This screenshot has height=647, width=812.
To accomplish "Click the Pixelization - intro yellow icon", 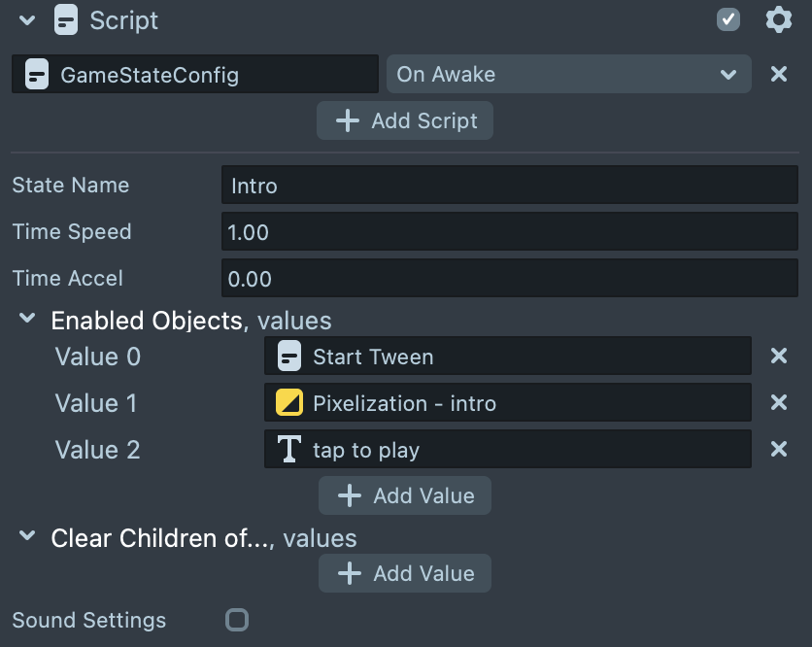I will click(x=288, y=403).
